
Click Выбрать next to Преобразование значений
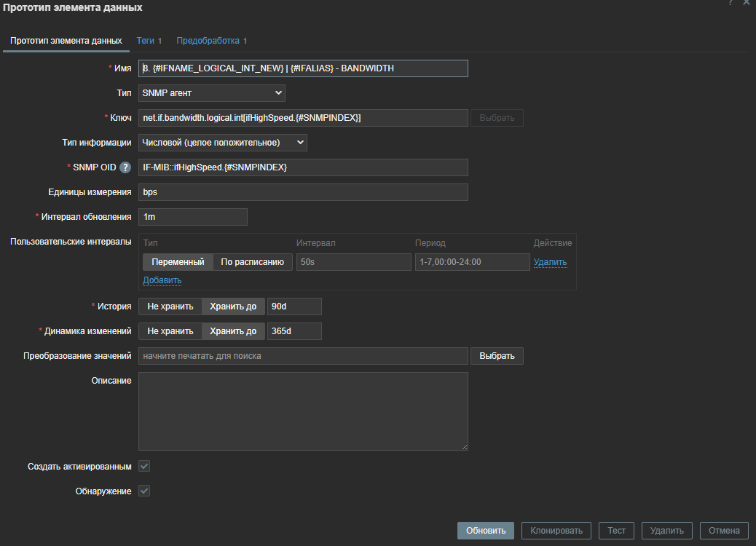click(x=497, y=356)
